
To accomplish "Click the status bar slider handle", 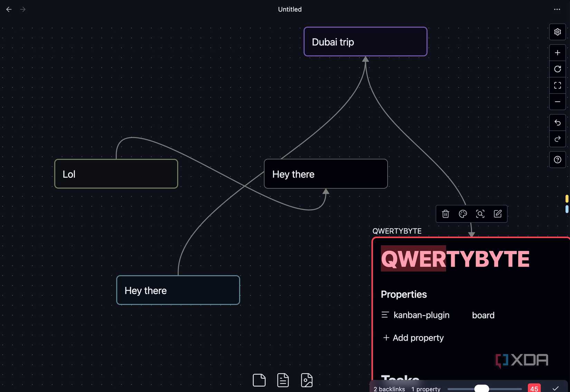I will point(482,389).
